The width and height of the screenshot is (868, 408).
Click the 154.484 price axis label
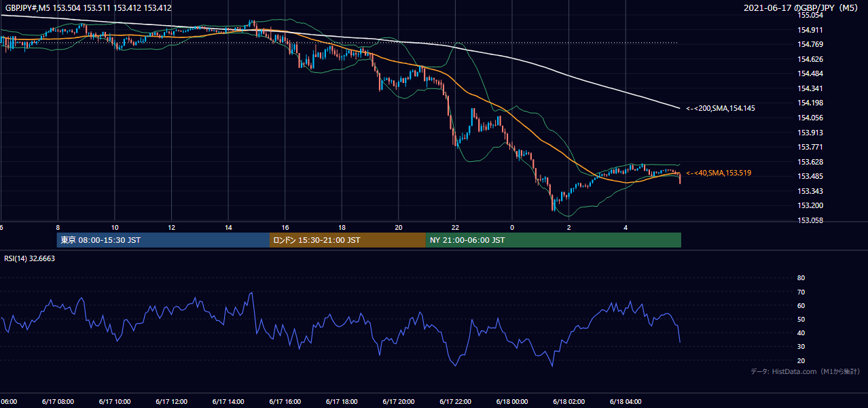coord(811,73)
